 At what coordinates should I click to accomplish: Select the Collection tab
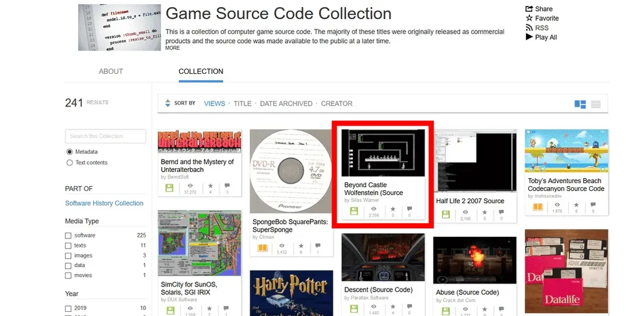click(201, 72)
